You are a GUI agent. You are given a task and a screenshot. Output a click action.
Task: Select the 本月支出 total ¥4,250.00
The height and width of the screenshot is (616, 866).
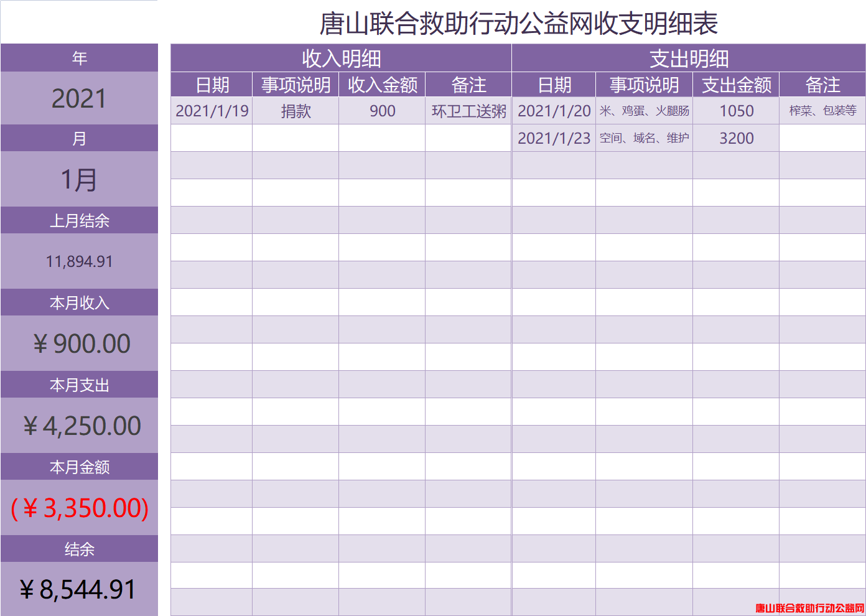point(81,426)
